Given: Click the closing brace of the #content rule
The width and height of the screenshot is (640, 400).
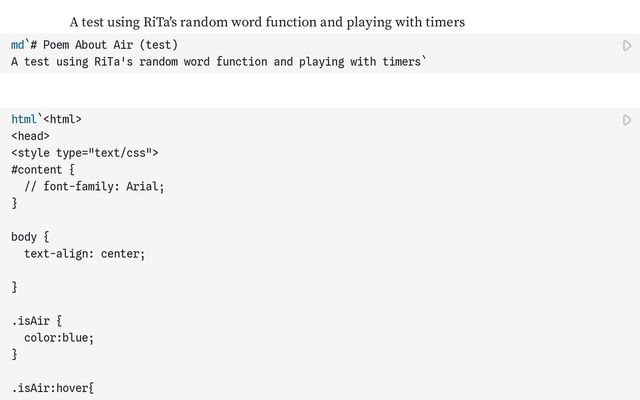Looking at the screenshot, I should tap(14, 203).
